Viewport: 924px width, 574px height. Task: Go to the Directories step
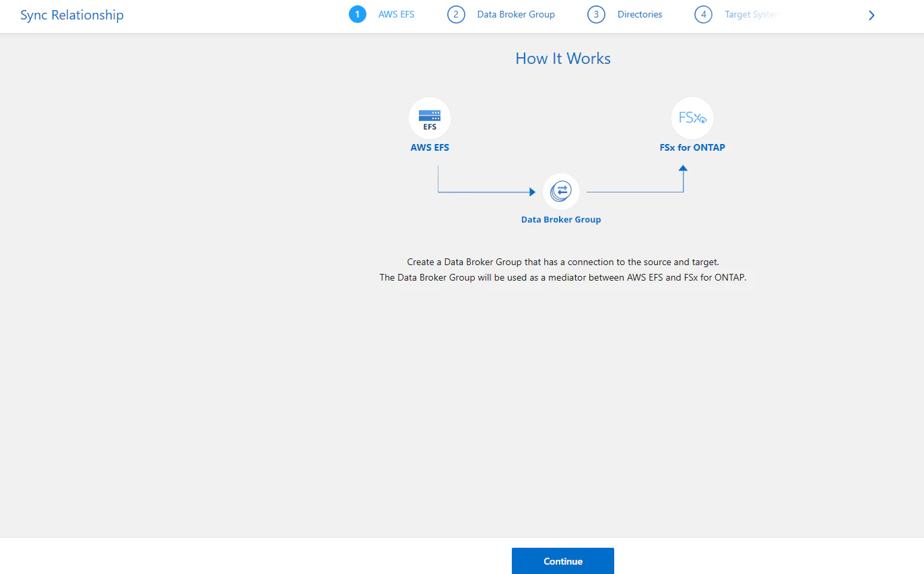tap(640, 14)
